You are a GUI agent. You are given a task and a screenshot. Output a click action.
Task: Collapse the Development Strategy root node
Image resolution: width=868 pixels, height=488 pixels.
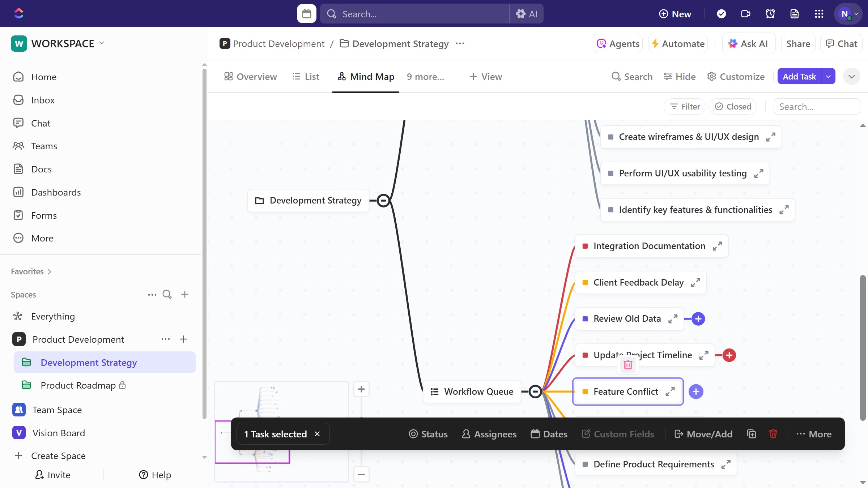[x=383, y=200]
